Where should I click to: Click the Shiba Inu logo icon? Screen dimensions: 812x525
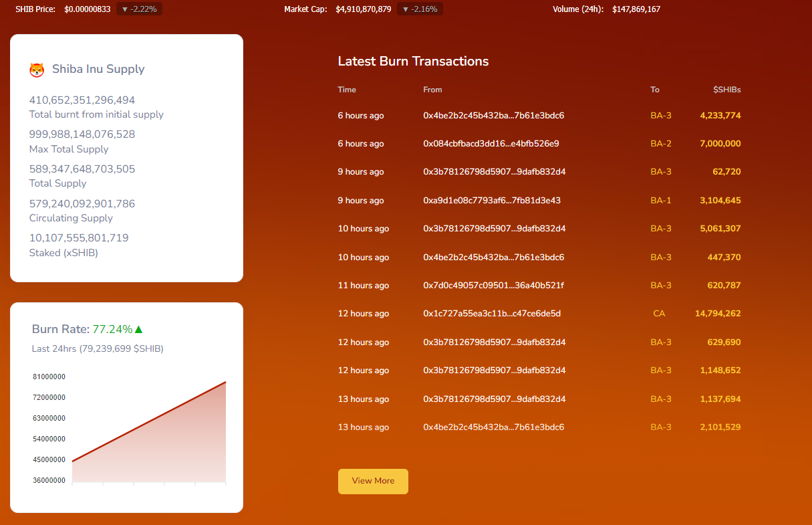(37, 70)
